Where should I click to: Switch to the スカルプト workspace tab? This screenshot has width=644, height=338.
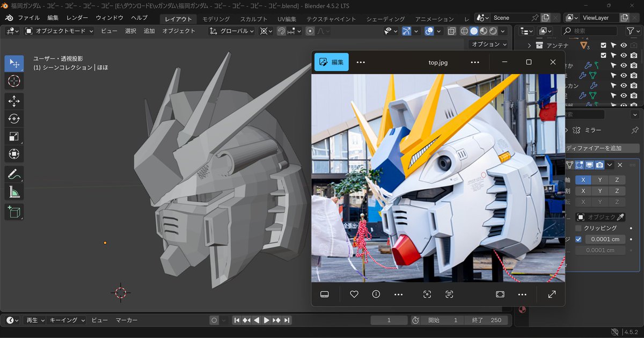(x=254, y=19)
